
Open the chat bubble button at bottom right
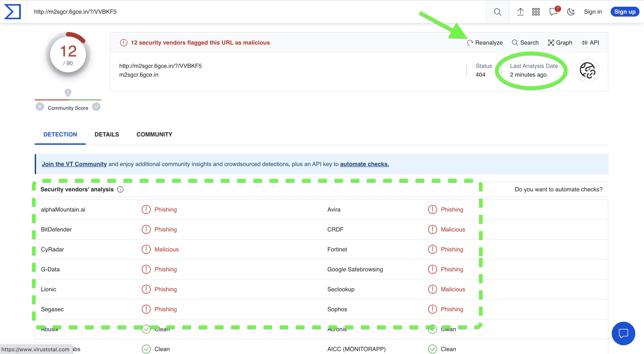pyautogui.click(x=623, y=333)
